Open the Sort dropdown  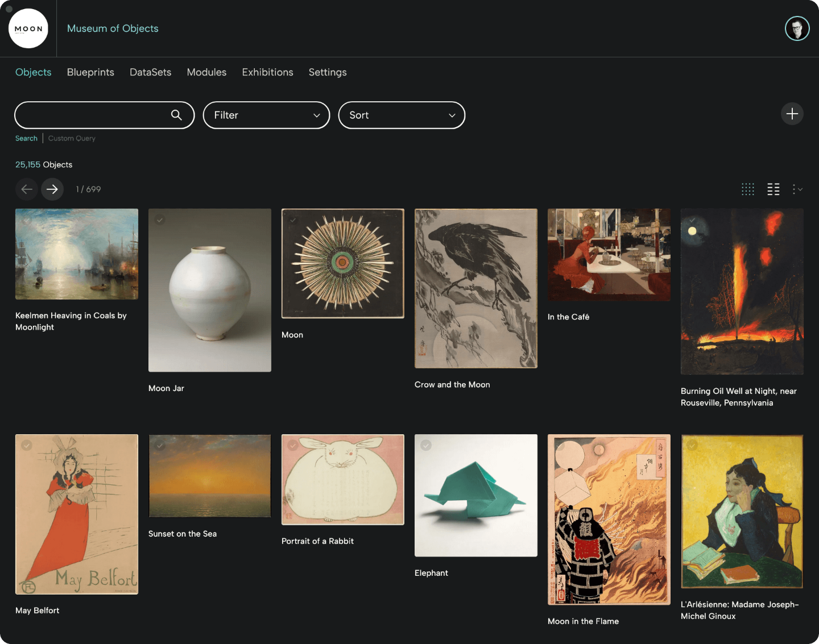coord(402,115)
